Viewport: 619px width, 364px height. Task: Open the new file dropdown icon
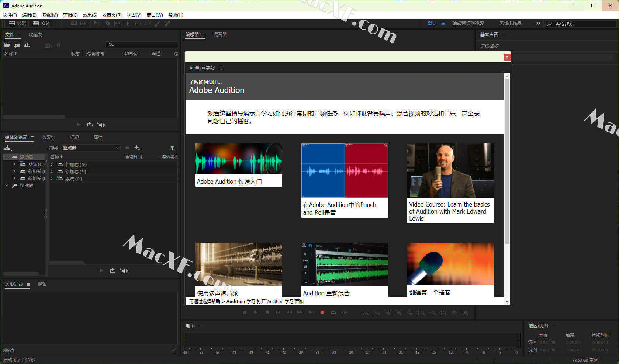27,45
